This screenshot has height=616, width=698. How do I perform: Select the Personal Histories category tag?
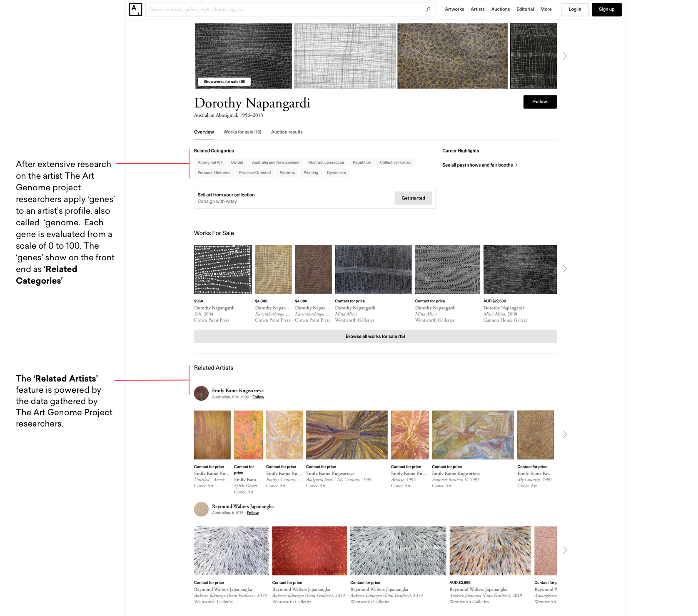pos(214,172)
